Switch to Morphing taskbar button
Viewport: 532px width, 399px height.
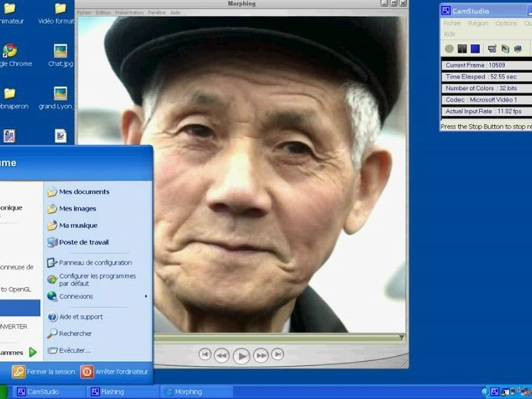[x=197, y=392]
